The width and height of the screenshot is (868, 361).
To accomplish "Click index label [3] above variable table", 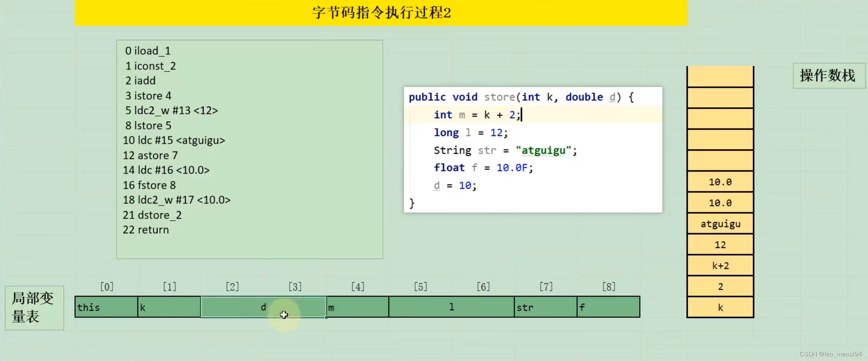I will [295, 287].
